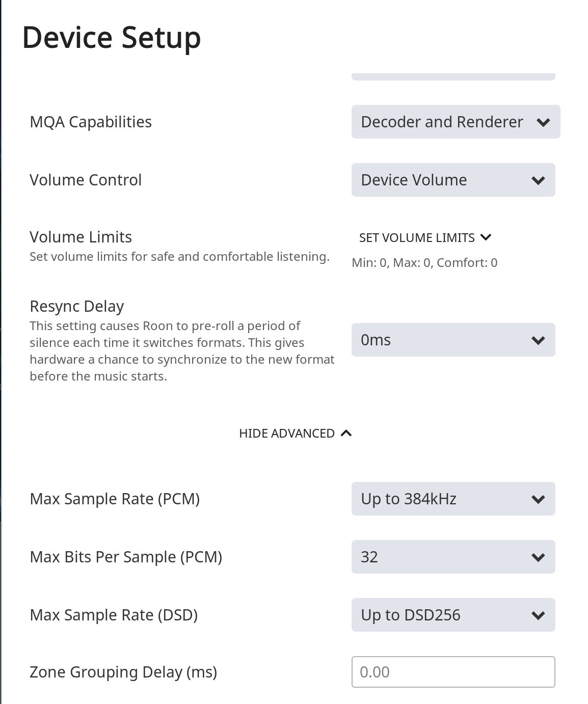The image size is (588, 704).
Task: Open the Max Bits Per Sample dropdown
Action: pyautogui.click(x=453, y=557)
